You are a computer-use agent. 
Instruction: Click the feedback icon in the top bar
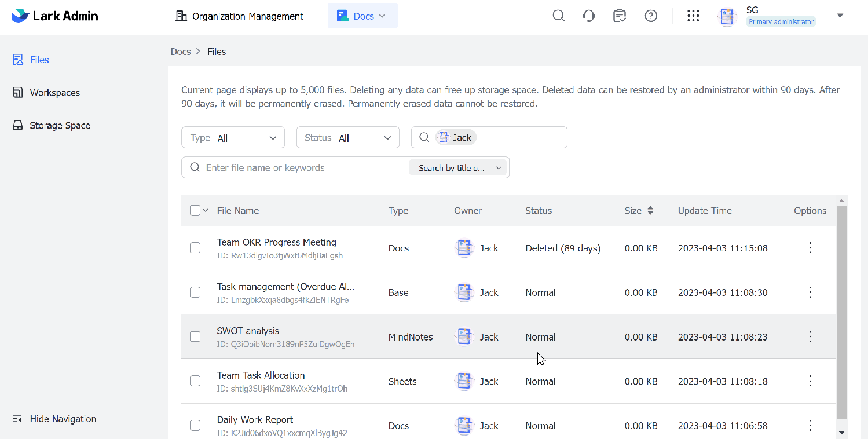pyautogui.click(x=620, y=16)
